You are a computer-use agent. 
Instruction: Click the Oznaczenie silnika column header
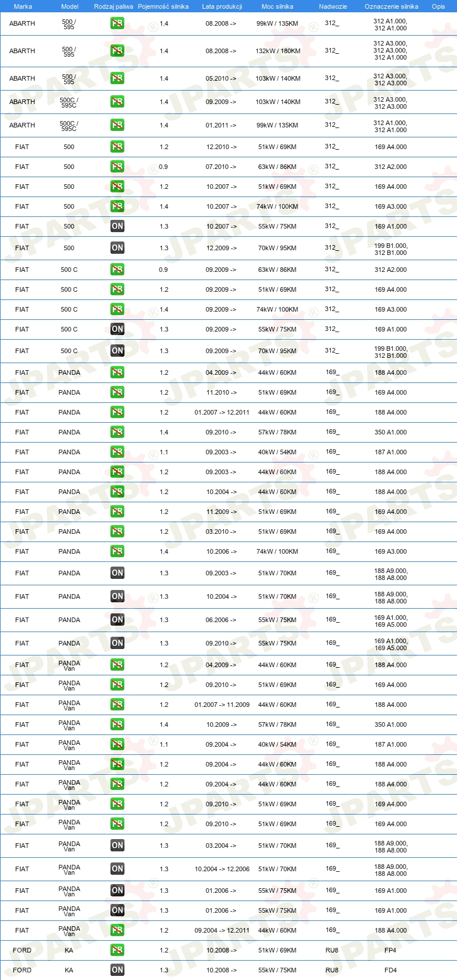tap(392, 6)
